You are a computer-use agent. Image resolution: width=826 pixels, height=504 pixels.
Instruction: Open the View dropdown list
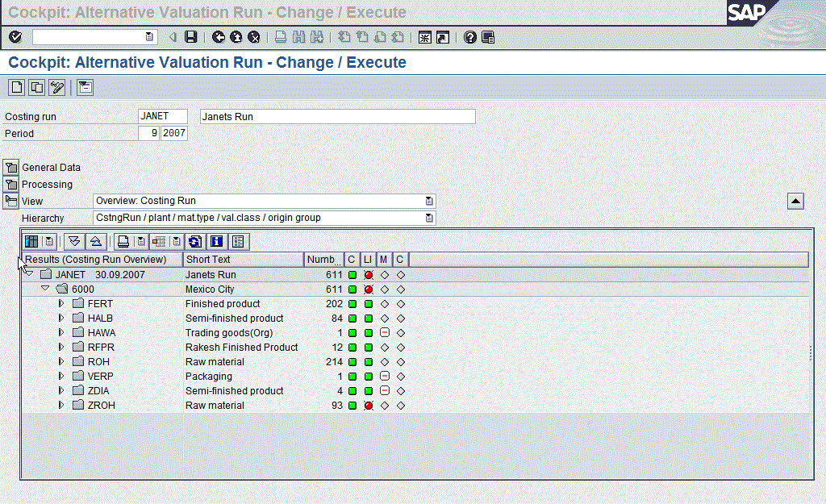coord(429,201)
